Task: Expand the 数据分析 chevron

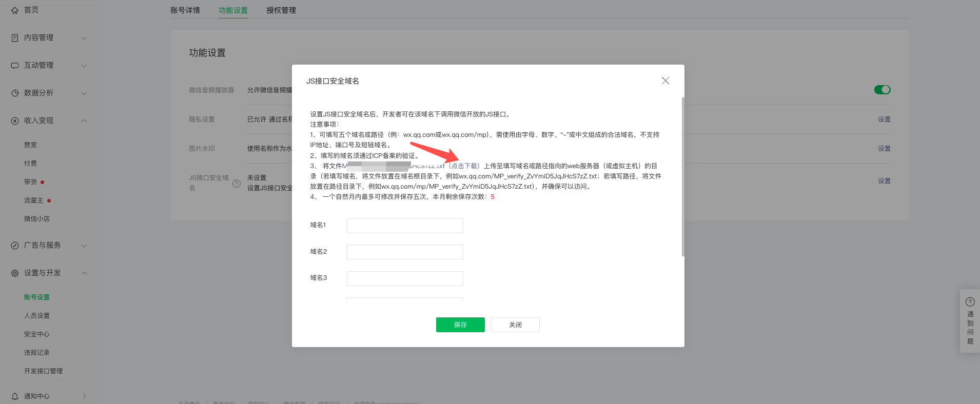Action: pyautogui.click(x=84, y=93)
